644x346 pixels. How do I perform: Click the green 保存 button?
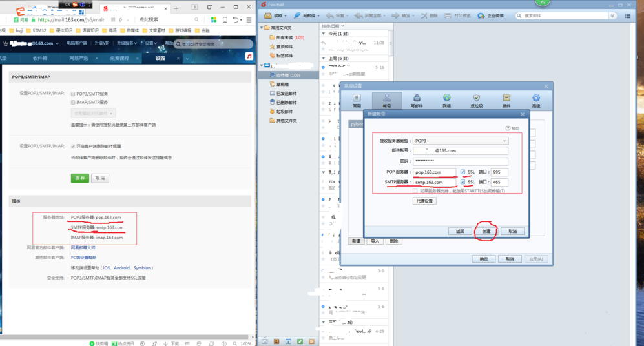coord(79,178)
